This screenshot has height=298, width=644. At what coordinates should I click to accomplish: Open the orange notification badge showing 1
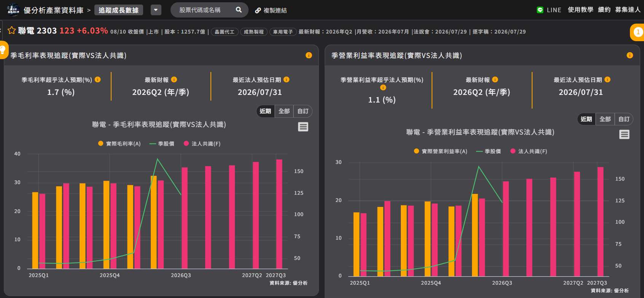click(638, 32)
